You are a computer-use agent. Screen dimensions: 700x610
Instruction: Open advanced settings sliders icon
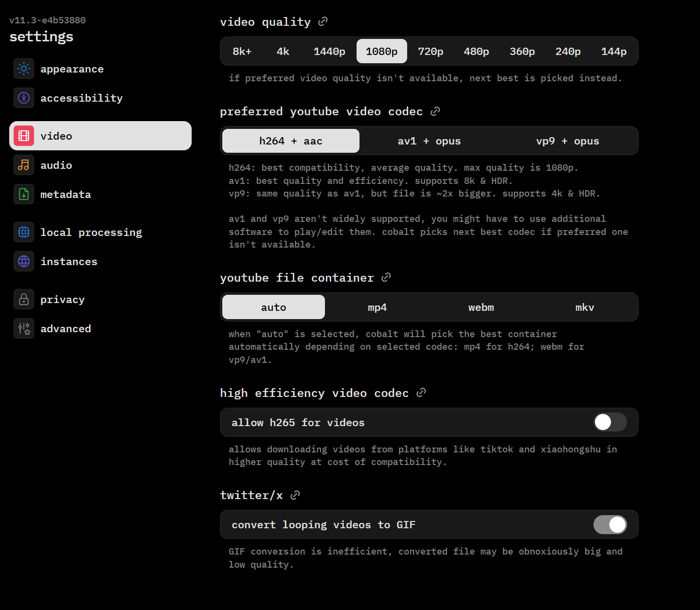[x=24, y=328]
